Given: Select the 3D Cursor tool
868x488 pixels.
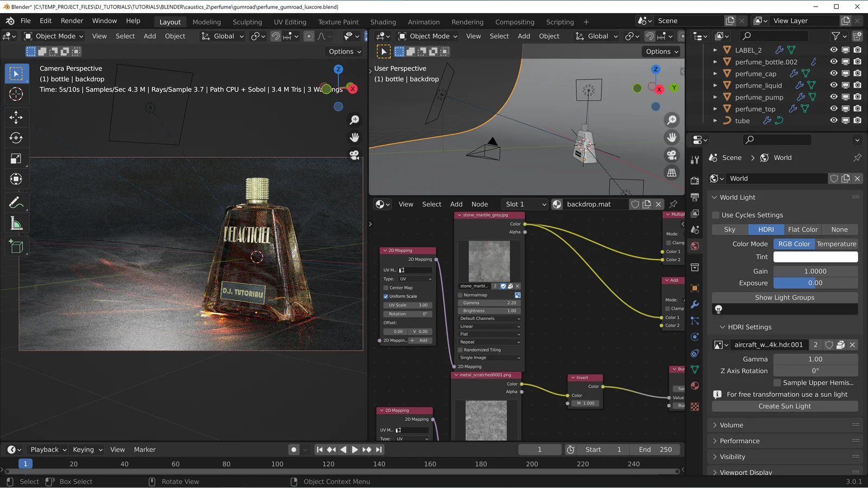Looking at the screenshot, I should pyautogui.click(x=16, y=94).
